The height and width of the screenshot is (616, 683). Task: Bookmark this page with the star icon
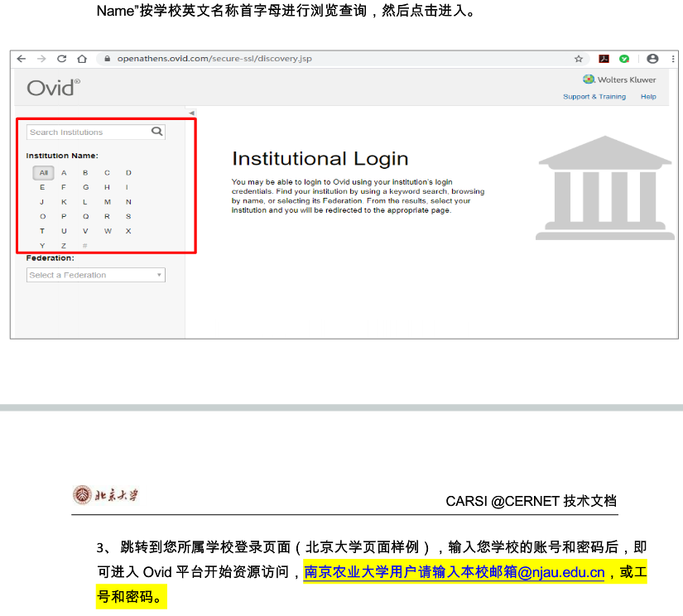pyautogui.click(x=579, y=59)
